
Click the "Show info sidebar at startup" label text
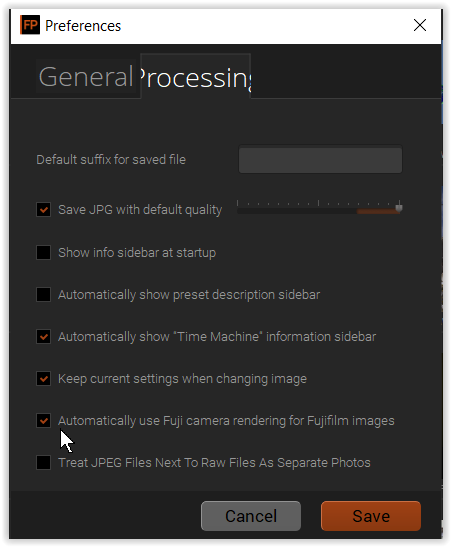point(137,253)
